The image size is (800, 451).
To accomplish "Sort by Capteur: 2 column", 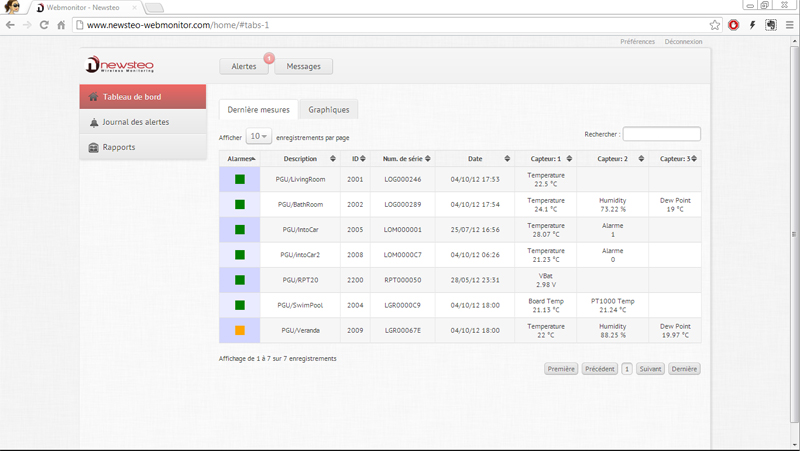I will 613,159.
